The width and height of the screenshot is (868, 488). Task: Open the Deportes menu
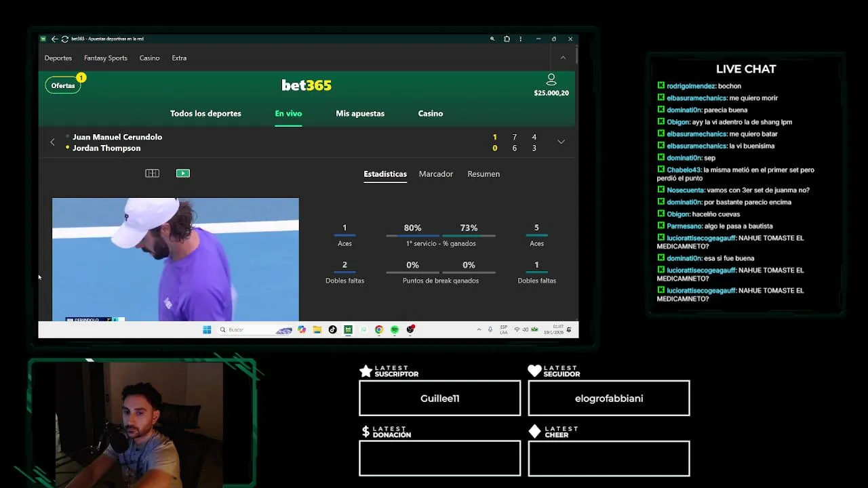click(x=58, y=58)
